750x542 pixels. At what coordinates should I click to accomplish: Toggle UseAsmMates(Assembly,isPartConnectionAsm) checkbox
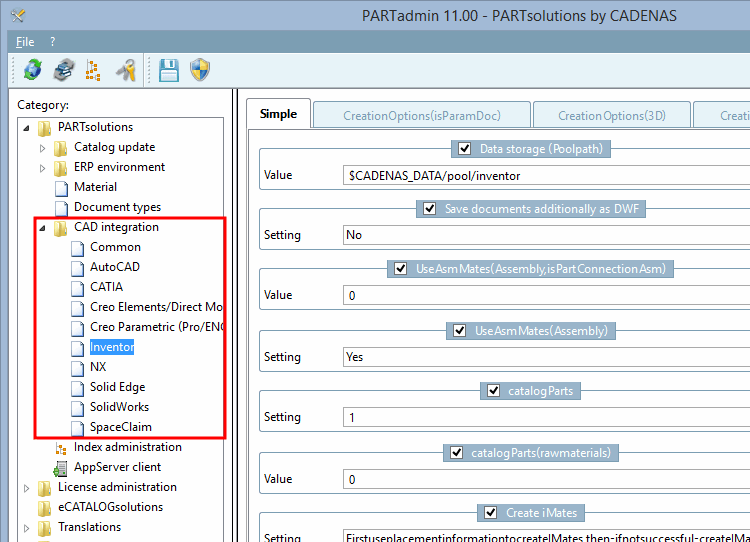(x=401, y=269)
